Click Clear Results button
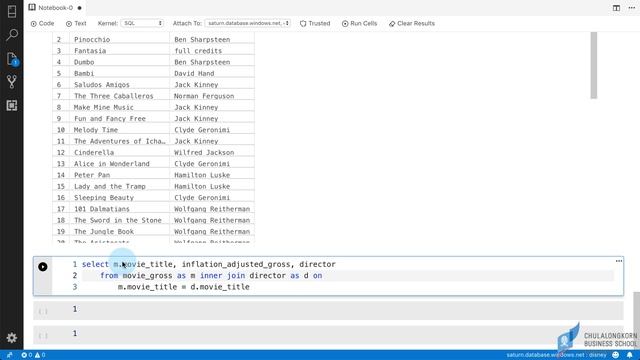Screen dimensions: 640x360 (x=411, y=24)
